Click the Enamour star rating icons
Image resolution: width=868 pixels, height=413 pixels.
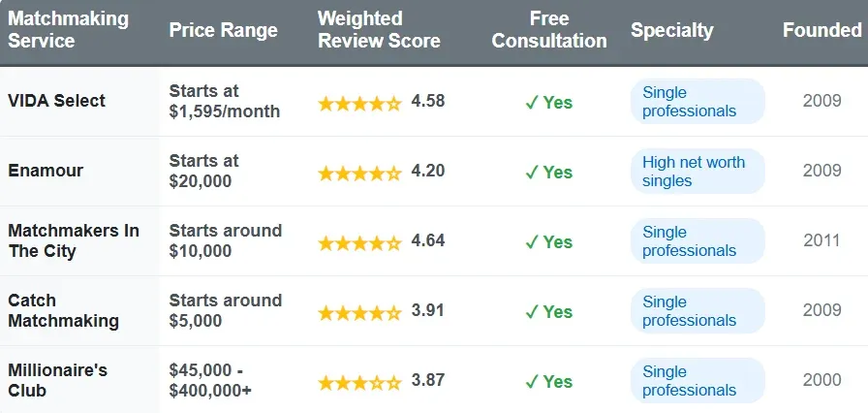[x=359, y=172]
